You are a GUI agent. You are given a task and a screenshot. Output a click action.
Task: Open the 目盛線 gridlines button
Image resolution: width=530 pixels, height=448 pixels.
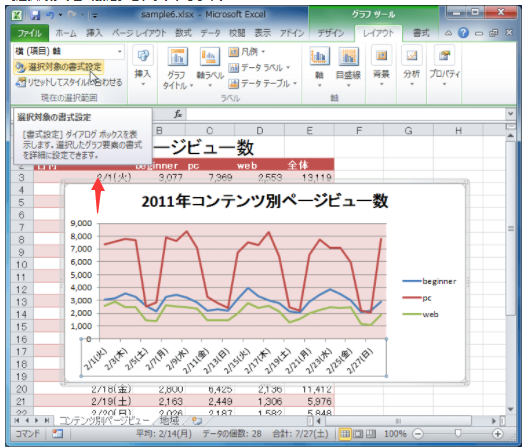tap(348, 67)
